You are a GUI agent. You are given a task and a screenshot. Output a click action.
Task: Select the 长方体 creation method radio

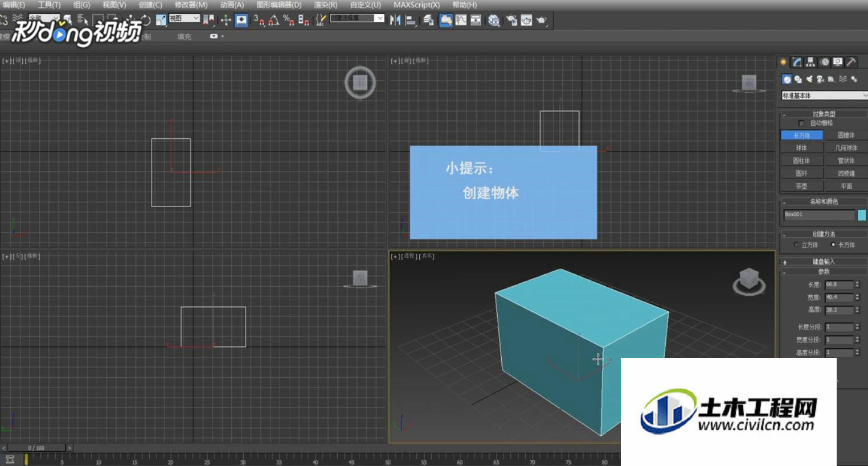(x=833, y=245)
